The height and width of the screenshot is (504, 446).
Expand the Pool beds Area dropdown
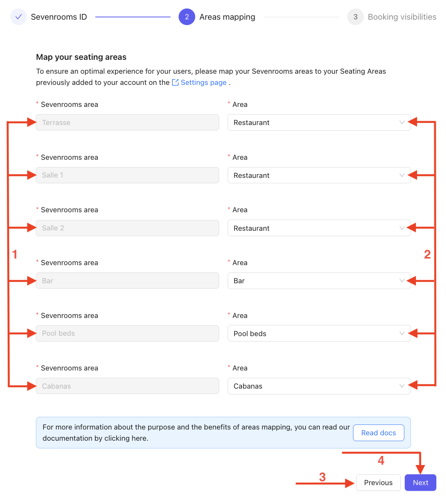pos(319,334)
